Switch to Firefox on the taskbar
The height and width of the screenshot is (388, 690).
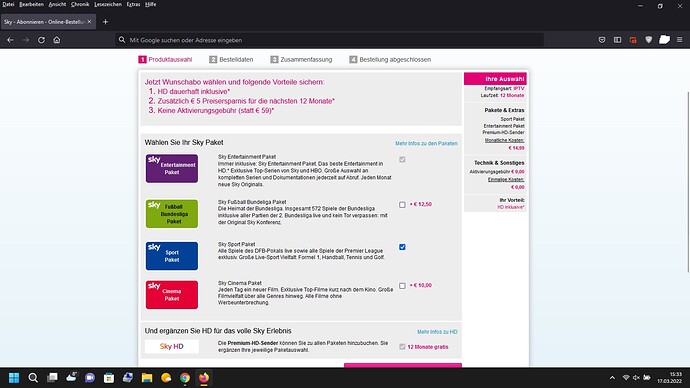click(204, 377)
